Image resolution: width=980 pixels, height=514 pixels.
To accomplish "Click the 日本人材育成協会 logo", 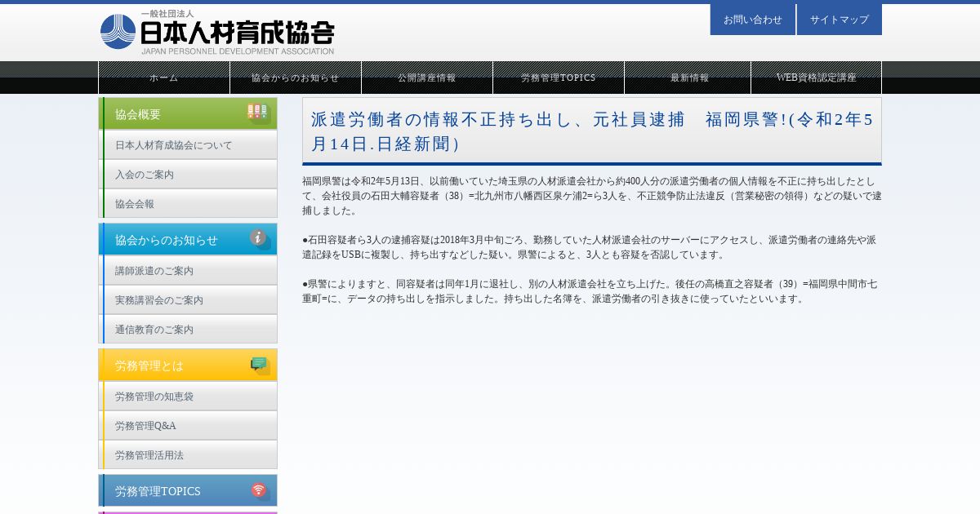I will tap(217, 33).
